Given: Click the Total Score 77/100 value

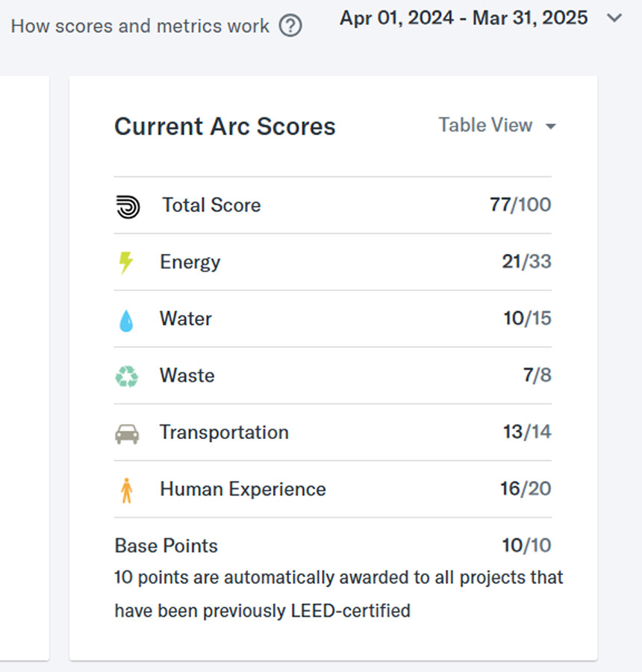Looking at the screenshot, I should pyautogui.click(x=520, y=205).
